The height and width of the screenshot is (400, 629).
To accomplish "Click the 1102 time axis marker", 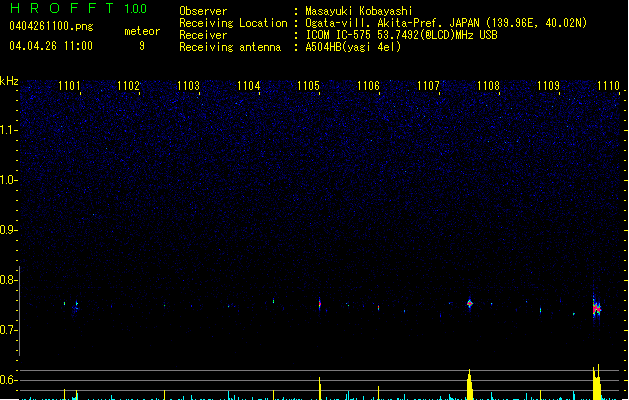I will (x=128, y=86).
